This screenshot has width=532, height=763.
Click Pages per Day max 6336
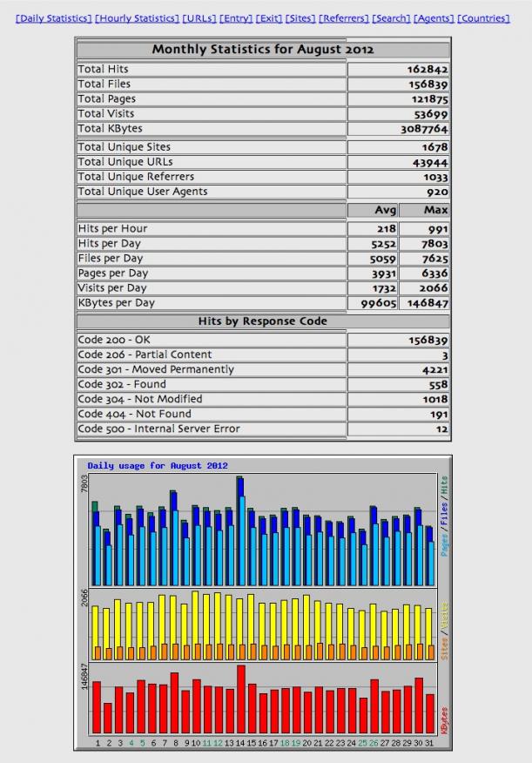click(x=434, y=273)
